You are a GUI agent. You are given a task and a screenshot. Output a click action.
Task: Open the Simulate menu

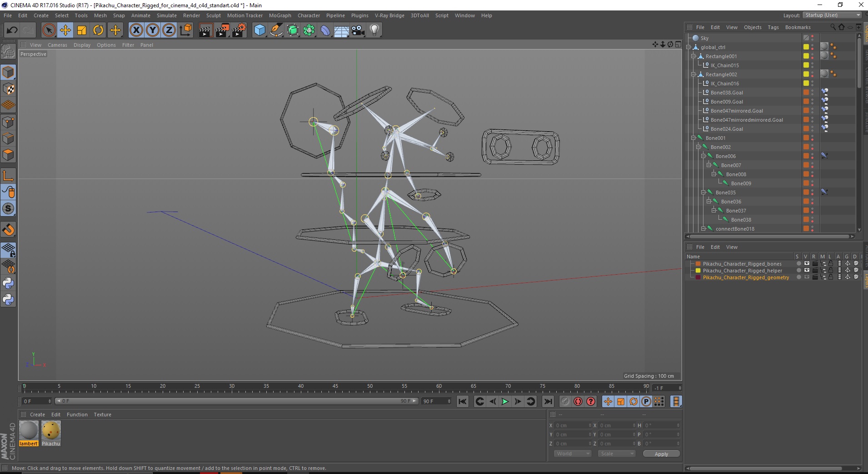(x=167, y=15)
